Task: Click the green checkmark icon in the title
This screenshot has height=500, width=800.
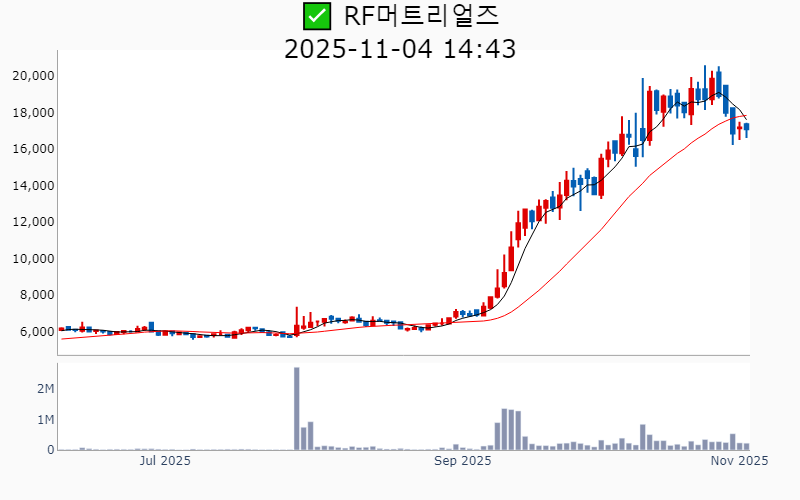Action: tap(316, 16)
